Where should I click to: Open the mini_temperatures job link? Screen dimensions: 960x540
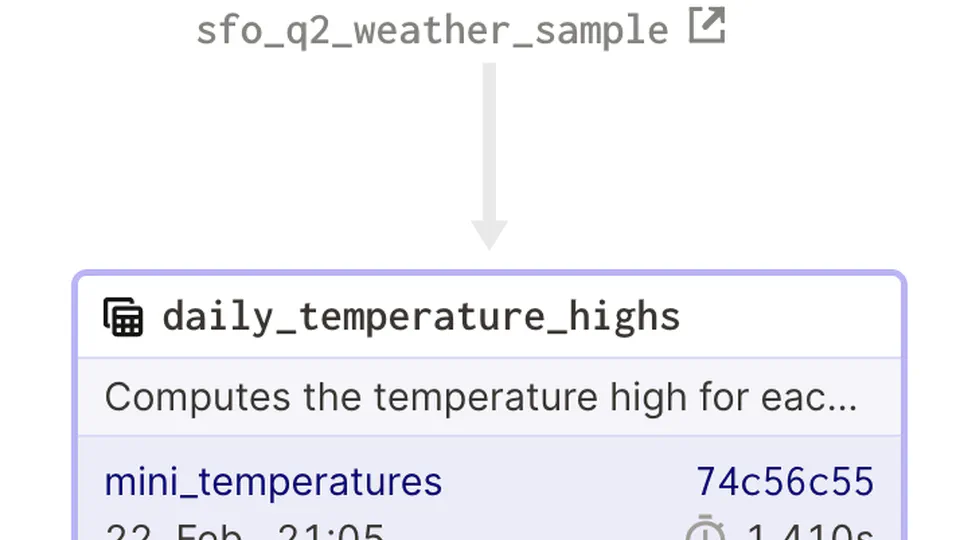pos(273,482)
